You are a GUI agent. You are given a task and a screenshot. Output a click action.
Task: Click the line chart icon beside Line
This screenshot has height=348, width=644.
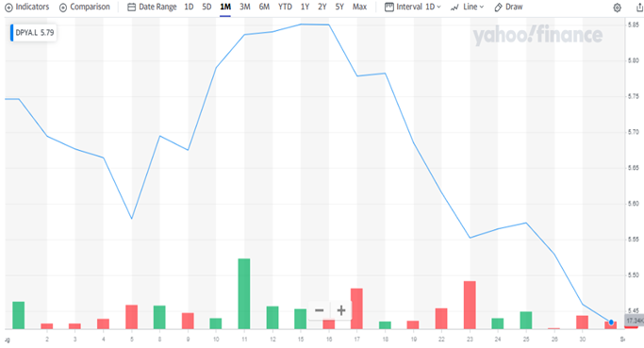(454, 8)
